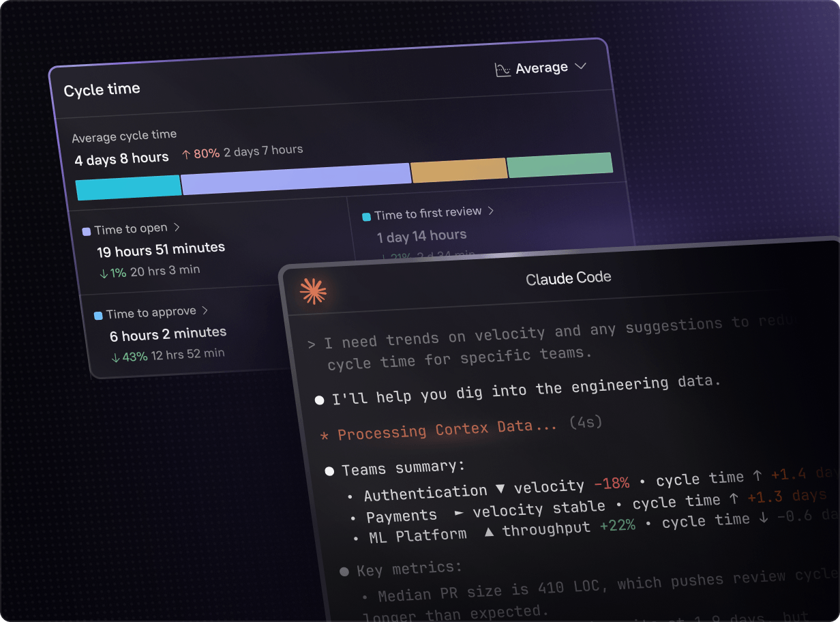The width and height of the screenshot is (840, 622).
Task: Expand Time to open using its chevron
Action: (x=177, y=227)
